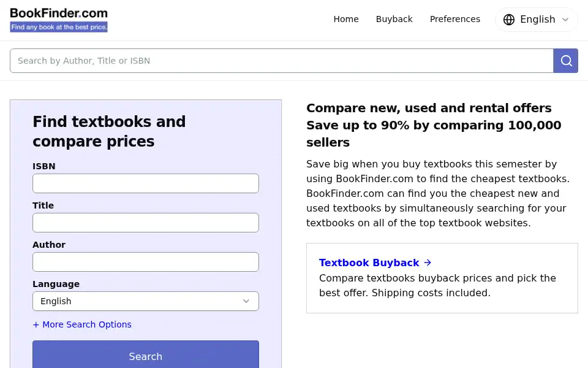Click the globe language icon
Viewport: 588px width, 368px height.
509,20
